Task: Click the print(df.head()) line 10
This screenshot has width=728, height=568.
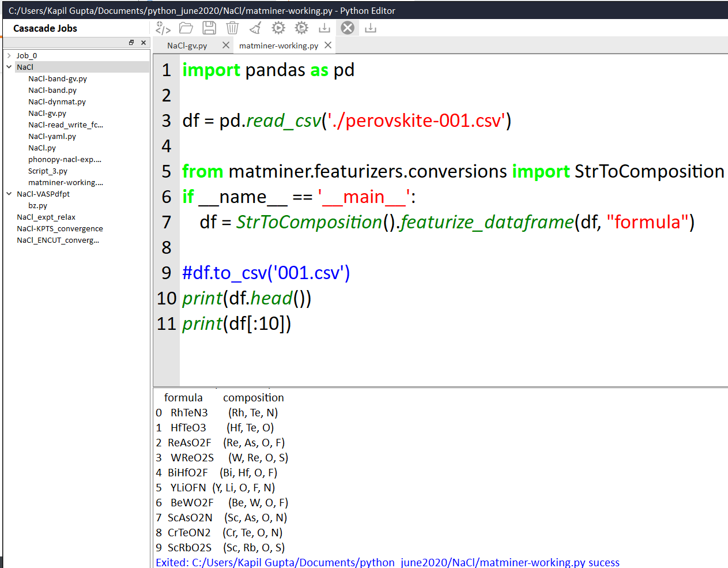Action: [247, 298]
